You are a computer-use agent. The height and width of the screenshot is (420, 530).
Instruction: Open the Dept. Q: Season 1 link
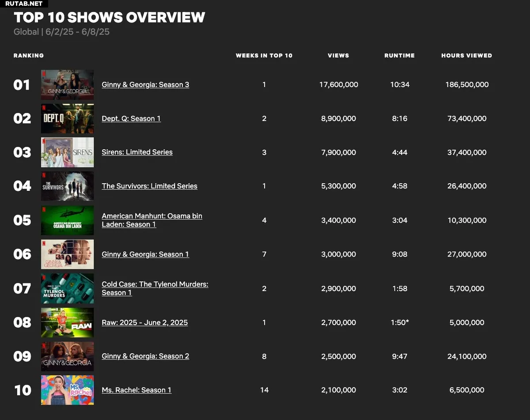tap(131, 118)
